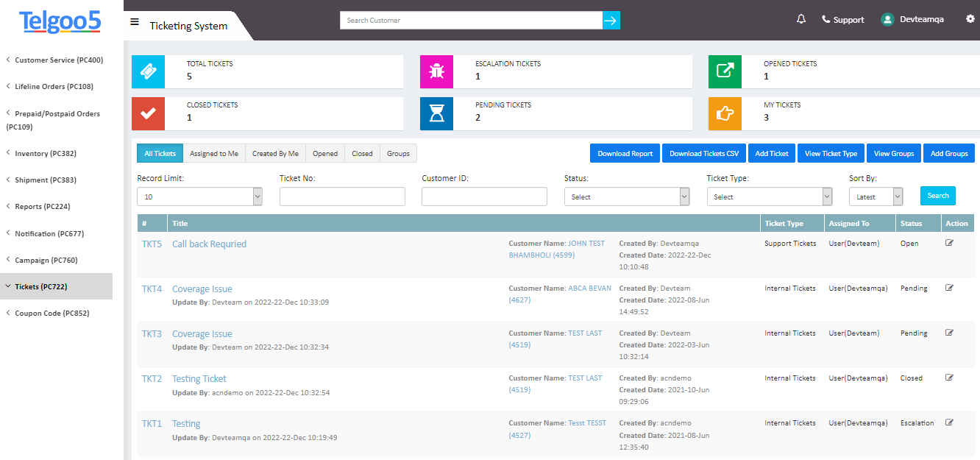
Task: Open settings using the gear icon
Action: (x=970, y=19)
